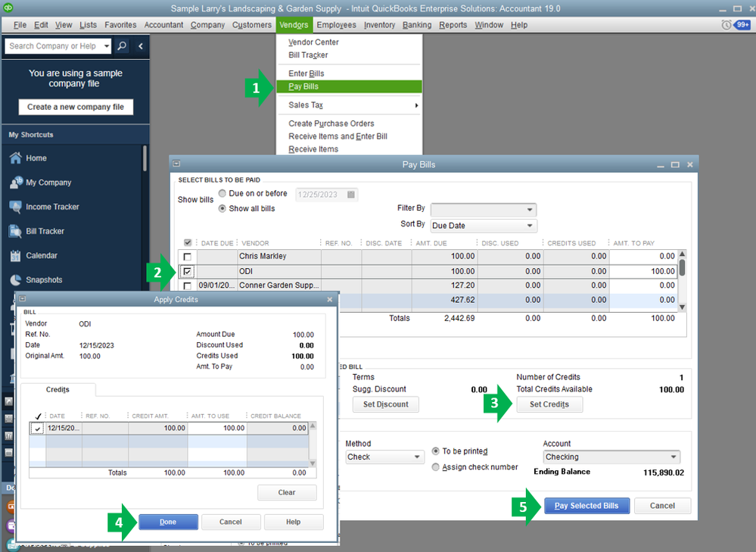
Task: Uncheck the ODI bill checkbox
Action: coord(187,272)
